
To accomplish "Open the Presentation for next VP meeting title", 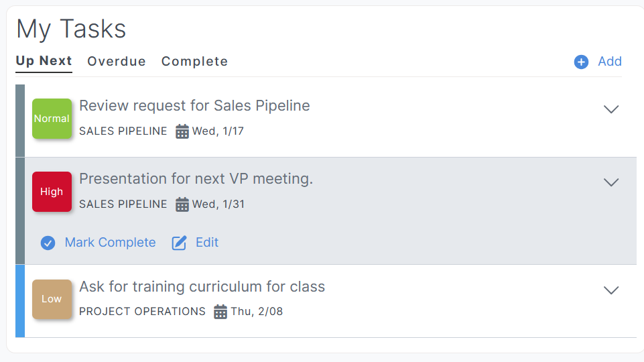I will [196, 179].
